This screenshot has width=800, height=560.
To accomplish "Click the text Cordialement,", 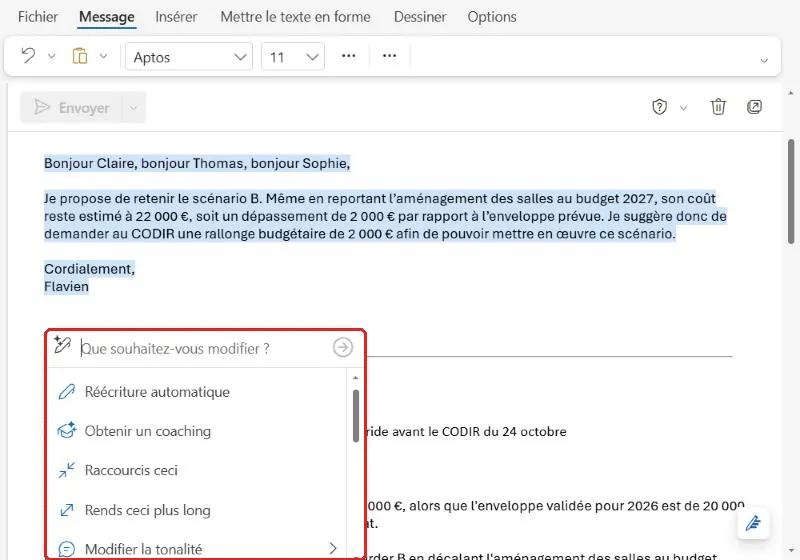I will pos(89,269).
